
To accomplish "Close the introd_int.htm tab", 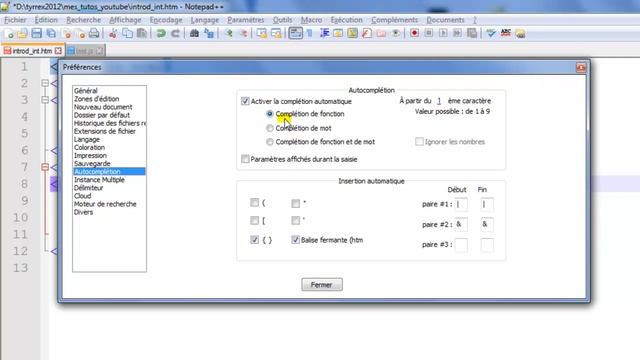I will pyautogui.click(x=58, y=51).
